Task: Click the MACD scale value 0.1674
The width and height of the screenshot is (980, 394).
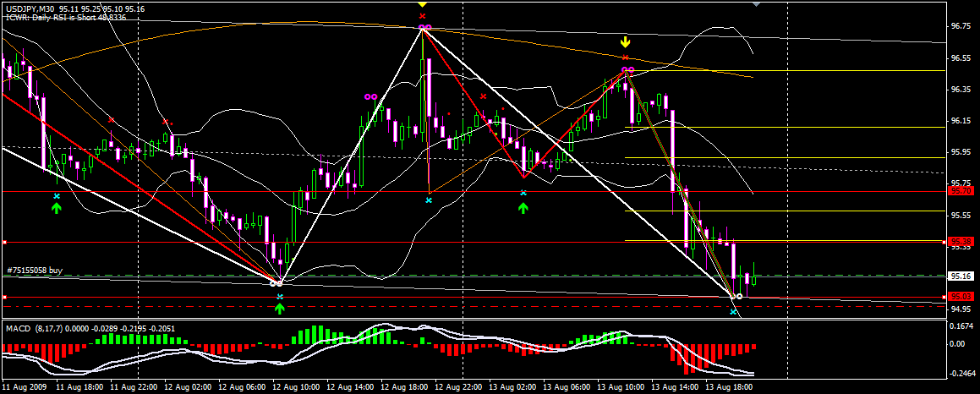Action: (961, 326)
